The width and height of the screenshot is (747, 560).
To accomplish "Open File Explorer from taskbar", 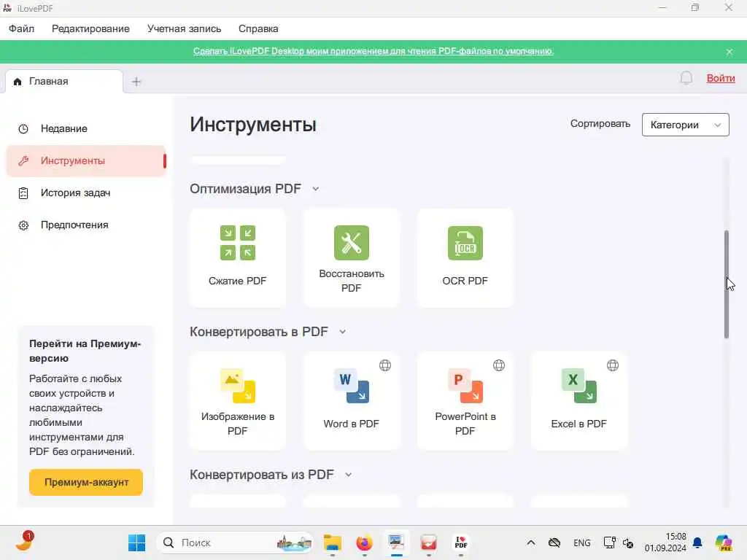I will point(333,542).
